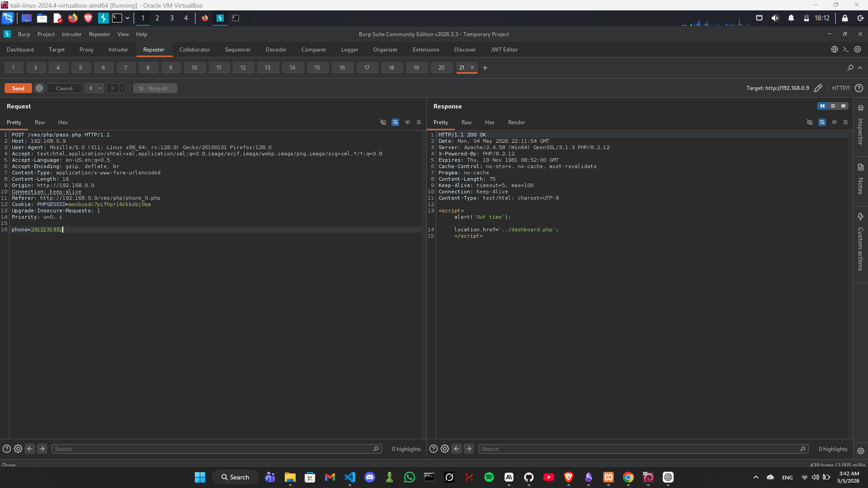Open the Dashboard tab
The width and height of the screenshot is (868, 488).
(20, 49)
